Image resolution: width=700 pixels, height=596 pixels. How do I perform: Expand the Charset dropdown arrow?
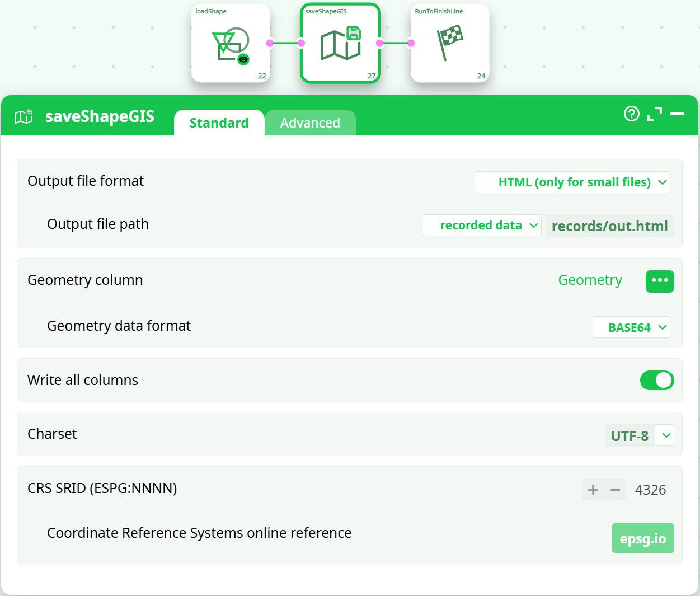(x=665, y=435)
